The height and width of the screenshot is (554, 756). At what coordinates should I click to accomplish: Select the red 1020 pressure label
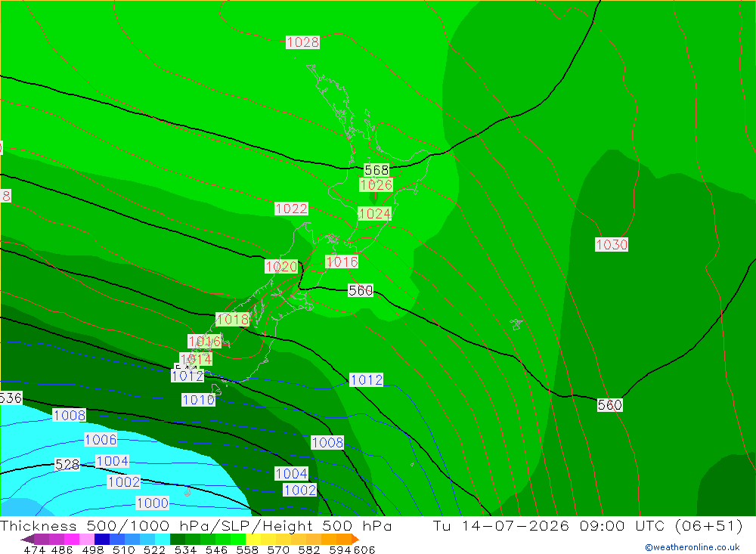tap(281, 267)
